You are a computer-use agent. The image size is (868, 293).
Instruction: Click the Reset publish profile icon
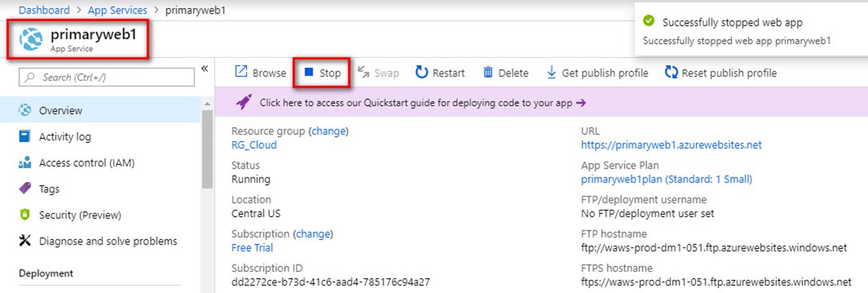[x=671, y=72]
